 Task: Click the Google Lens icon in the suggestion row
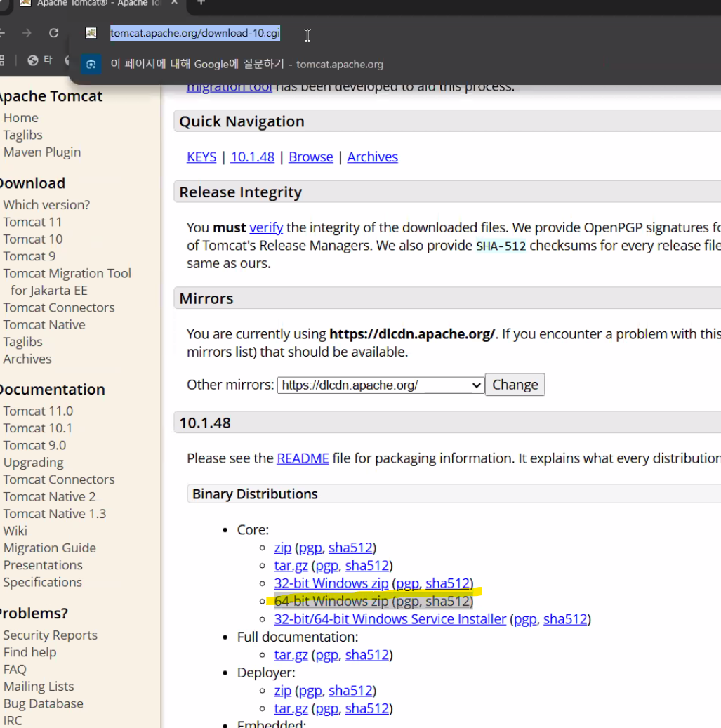pyautogui.click(x=91, y=65)
